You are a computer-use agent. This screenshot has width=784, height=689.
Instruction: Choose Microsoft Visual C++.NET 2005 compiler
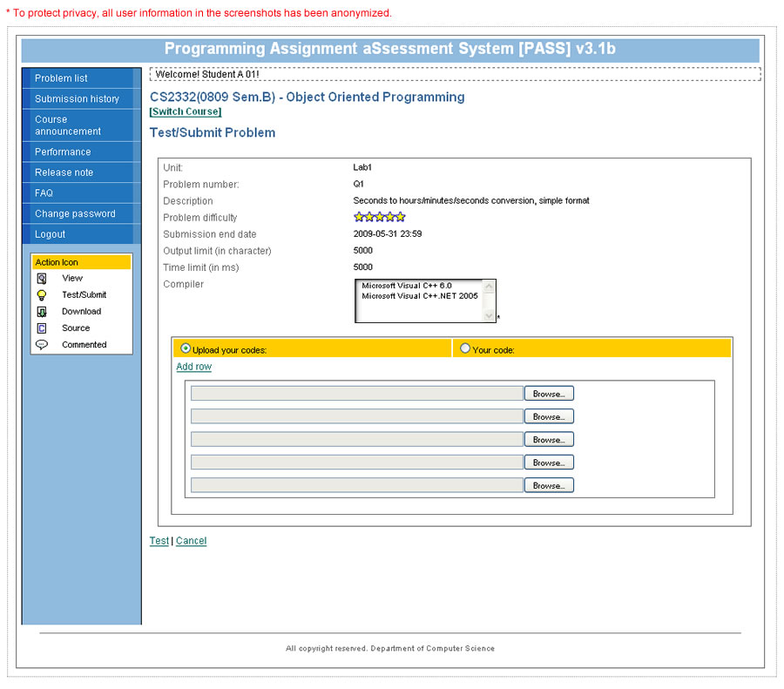tap(419, 296)
